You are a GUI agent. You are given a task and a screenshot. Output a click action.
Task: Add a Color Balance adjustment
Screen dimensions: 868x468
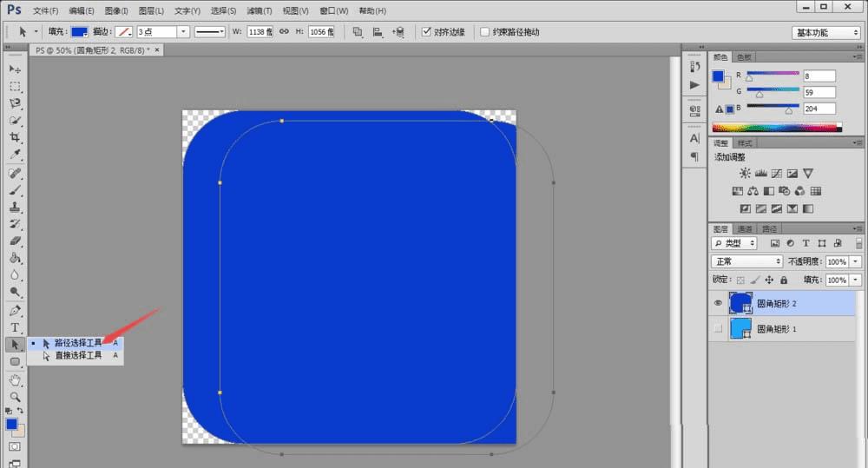[x=753, y=191]
